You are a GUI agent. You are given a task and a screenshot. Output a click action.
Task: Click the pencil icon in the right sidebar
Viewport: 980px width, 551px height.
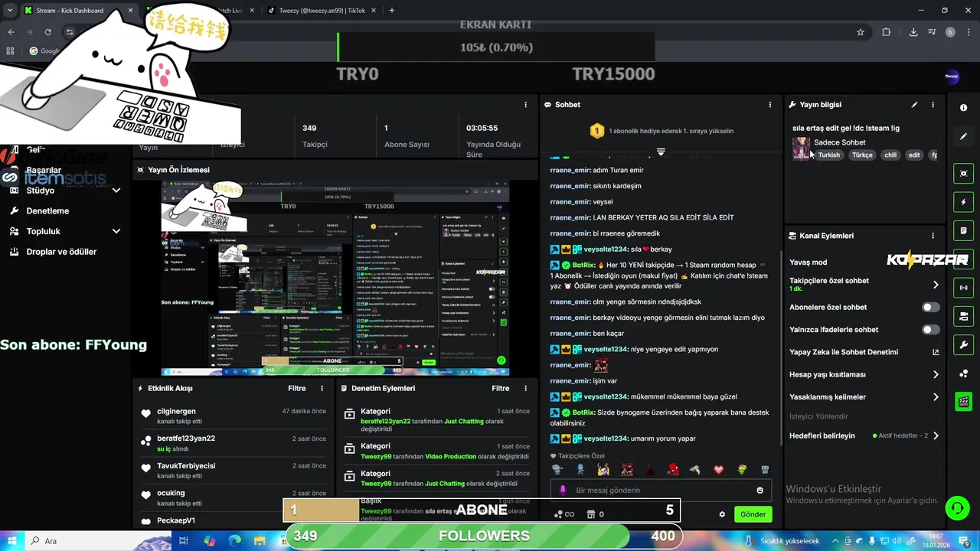click(x=963, y=136)
